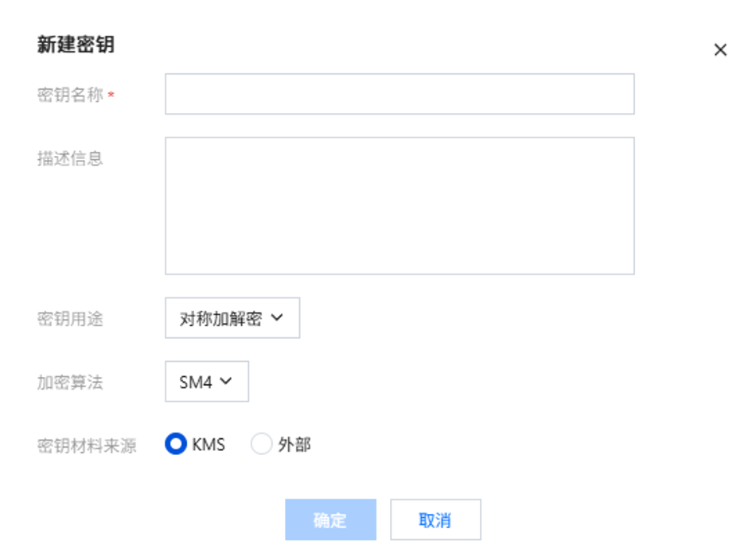Click the 确定 confirm button
Viewport: 740px width, 560px height.
tap(330, 520)
